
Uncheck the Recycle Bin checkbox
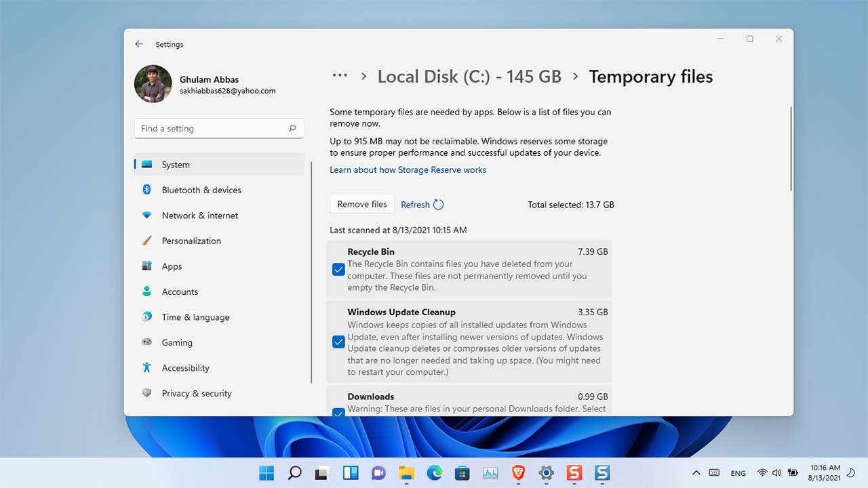(x=338, y=270)
